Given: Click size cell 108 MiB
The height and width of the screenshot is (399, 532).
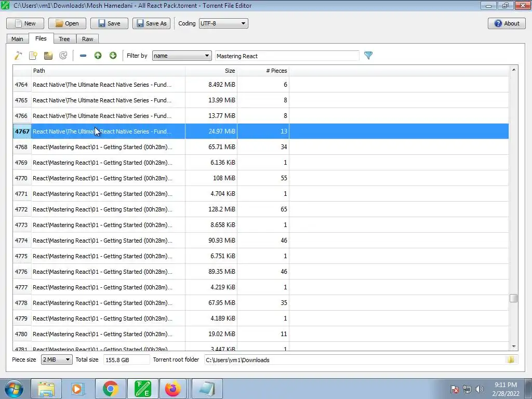Looking at the screenshot, I should (x=211, y=178).
